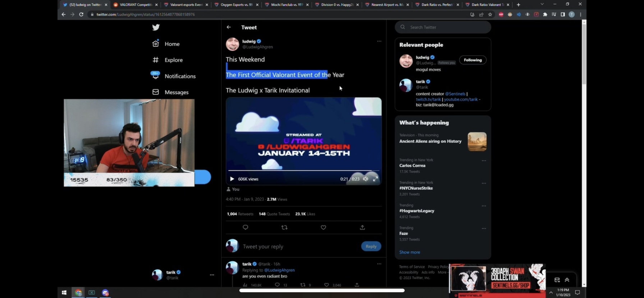Open the tarik account switcher menu dots

coord(212,275)
